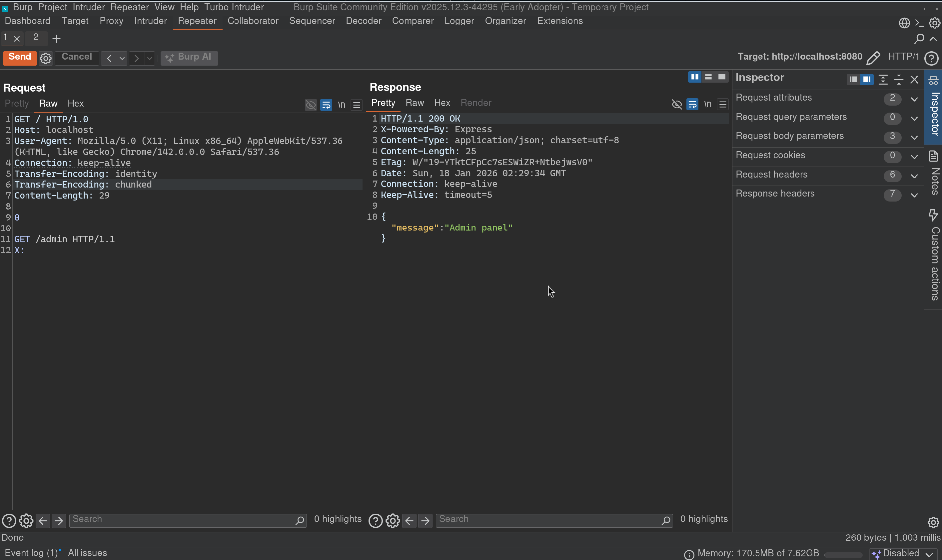Switch to the Decoder tab
Viewport: 942px width, 560px height.
[363, 21]
